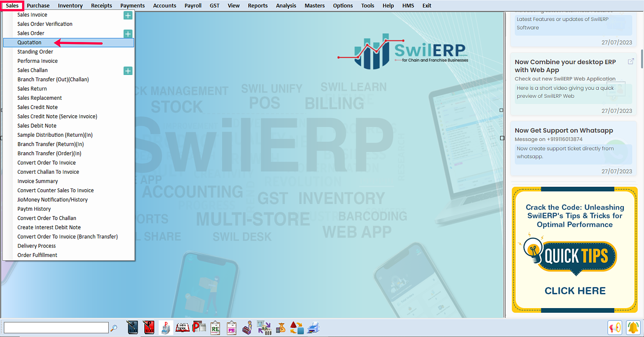The height and width of the screenshot is (337, 644).
Task: Open the external link icon on the Web App card
Action: click(x=631, y=61)
